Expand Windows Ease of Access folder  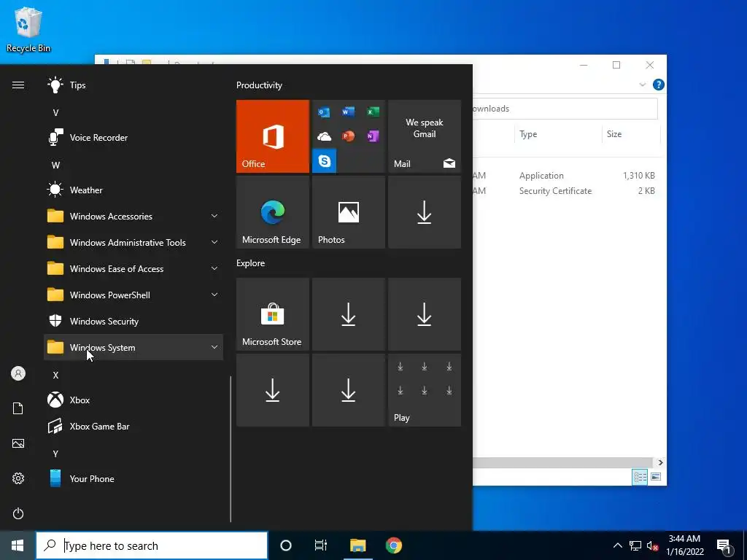coord(133,268)
